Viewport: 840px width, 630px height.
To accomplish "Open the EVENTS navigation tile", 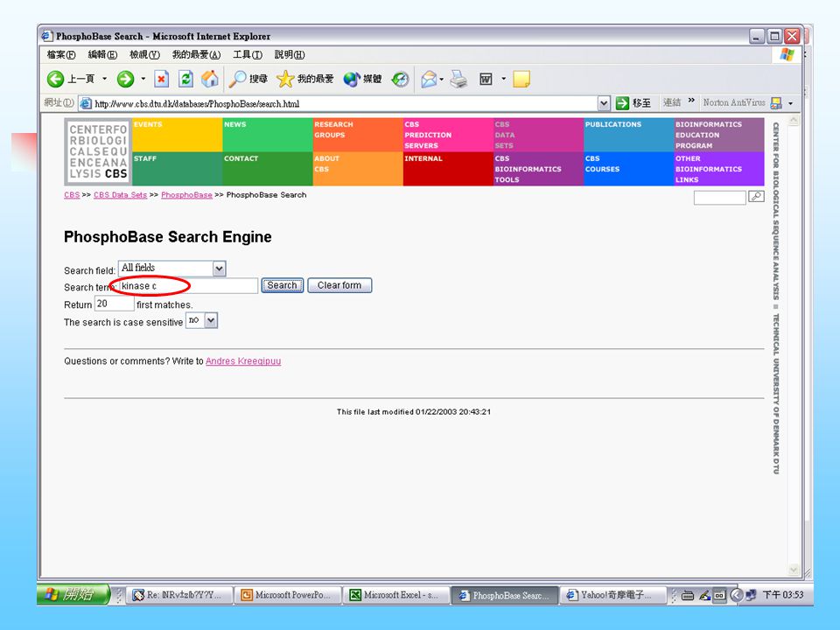I will tap(177, 135).
